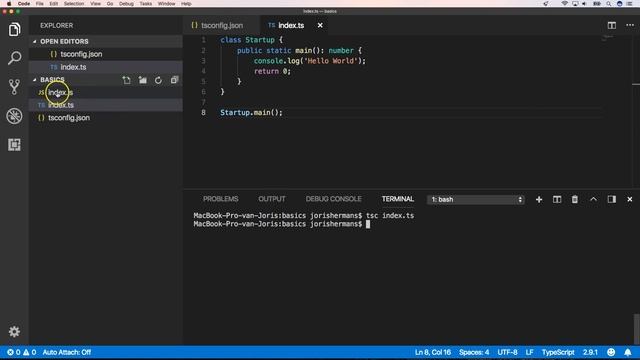Split the terminal pane
The width and height of the screenshot is (640, 360).
(557, 199)
